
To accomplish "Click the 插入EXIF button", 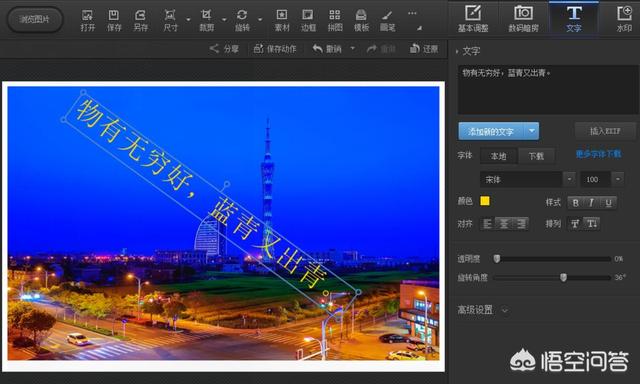I will click(605, 131).
